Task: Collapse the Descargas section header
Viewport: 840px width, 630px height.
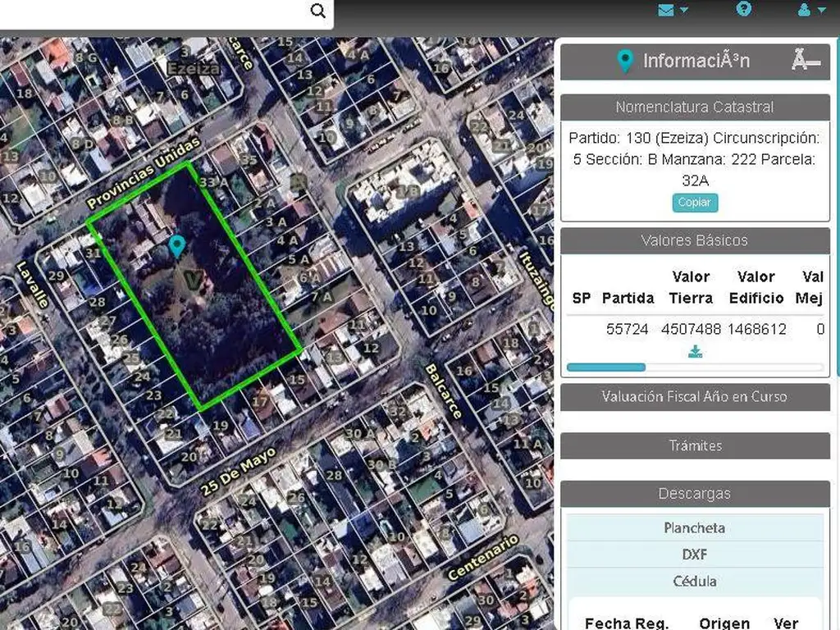Action: pyautogui.click(x=695, y=494)
